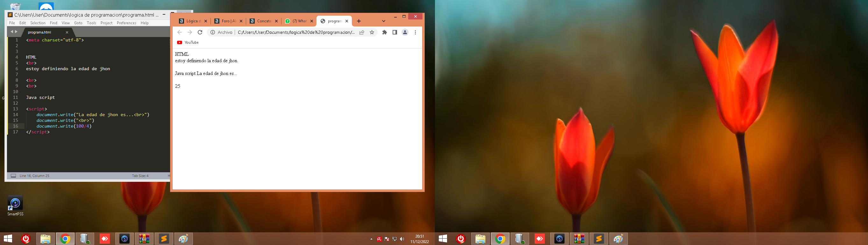
Task: Click line number 17 in the gutter
Action: [16, 132]
